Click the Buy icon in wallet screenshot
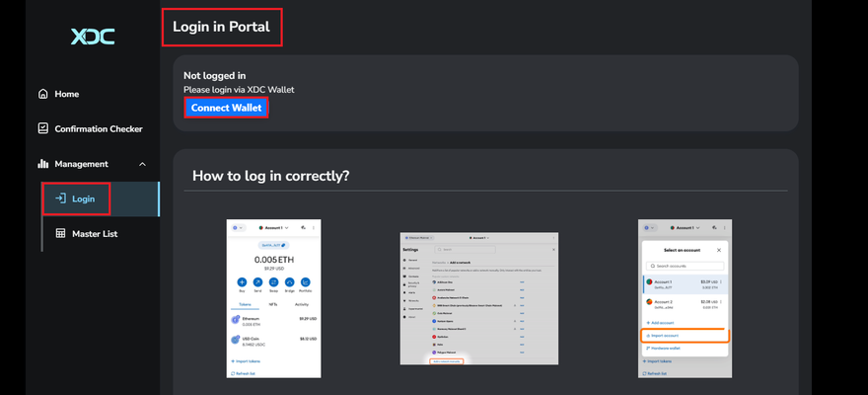Image resolution: width=868 pixels, height=395 pixels. [x=242, y=282]
